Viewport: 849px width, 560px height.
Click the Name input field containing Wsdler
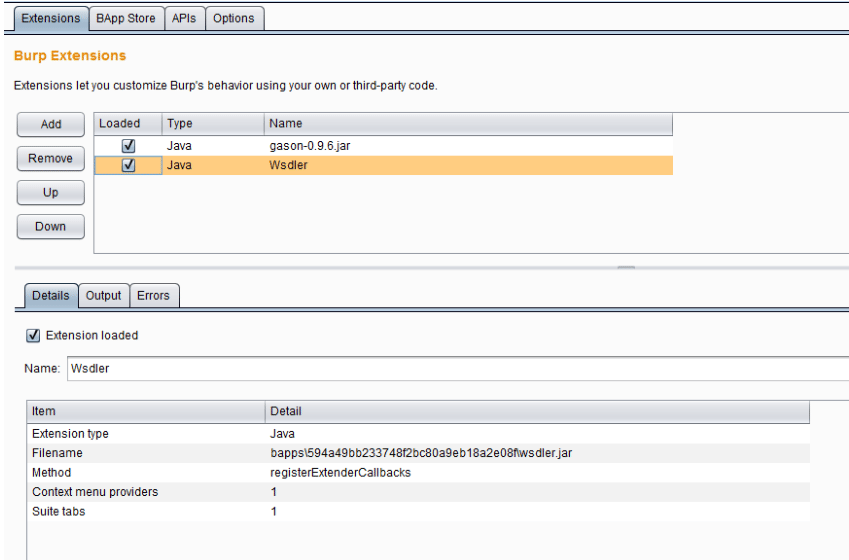pyautogui.click(x=458, y=369)
